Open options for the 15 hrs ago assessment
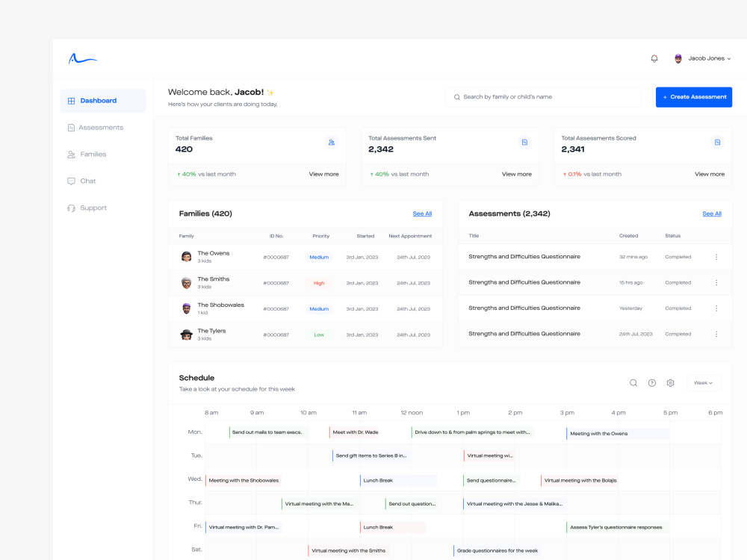 [716, 282]
